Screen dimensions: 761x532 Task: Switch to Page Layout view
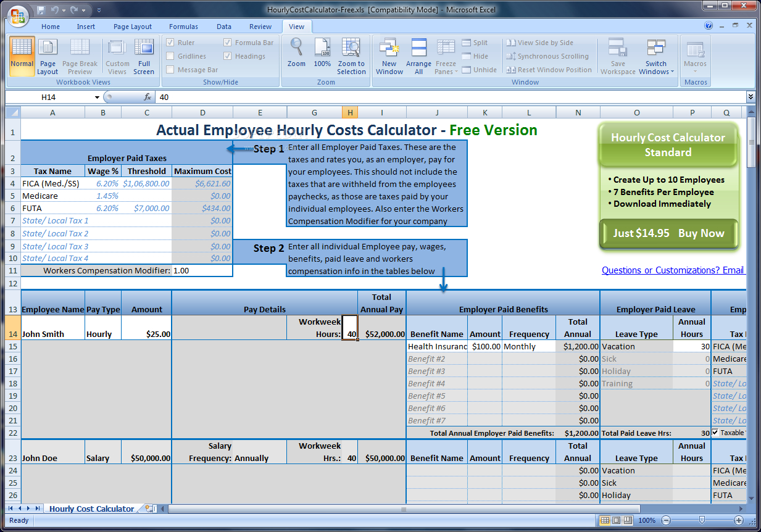pyautogui.click(x=48, y=56)
